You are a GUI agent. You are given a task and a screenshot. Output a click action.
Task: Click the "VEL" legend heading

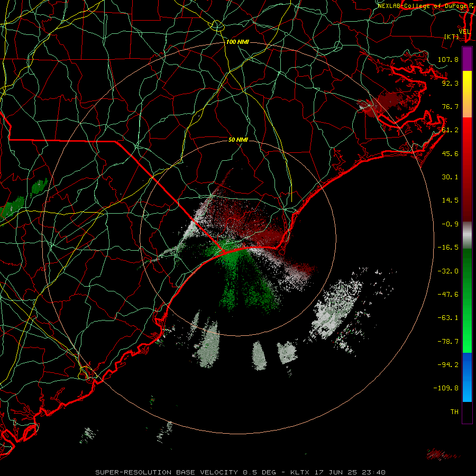464,32
